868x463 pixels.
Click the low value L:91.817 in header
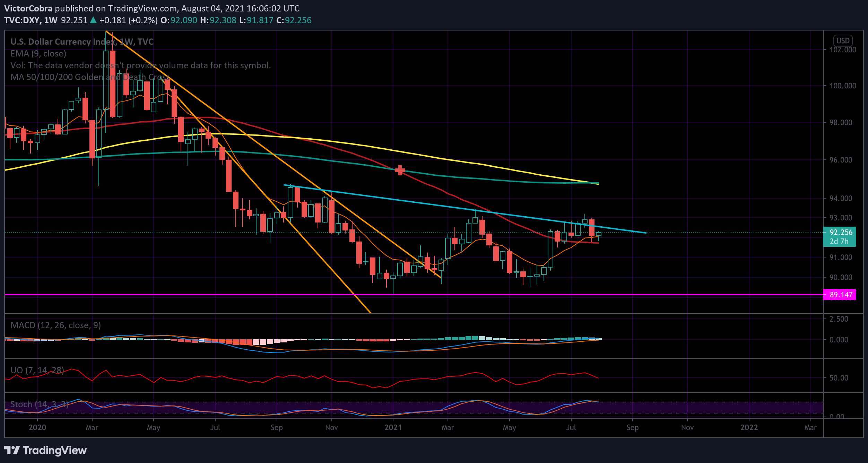pyautogui.click(x=256, y=20)
